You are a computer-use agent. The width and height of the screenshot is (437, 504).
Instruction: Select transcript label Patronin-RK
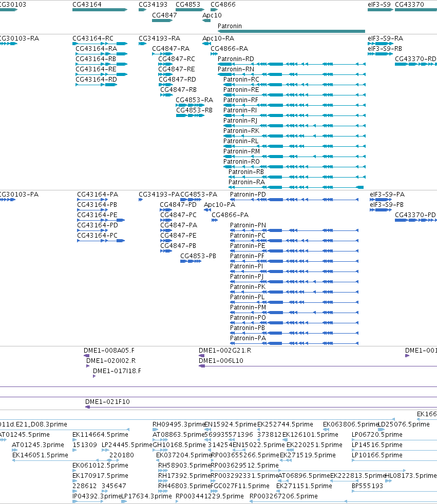pos(241,131)
